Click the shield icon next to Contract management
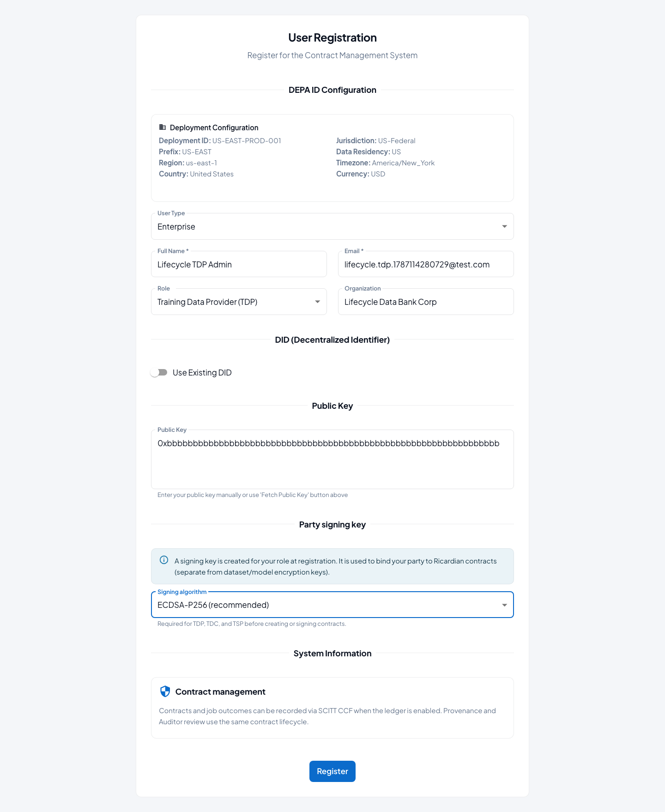Viewport: 665px width, 812px height. [x=165, y=691]
